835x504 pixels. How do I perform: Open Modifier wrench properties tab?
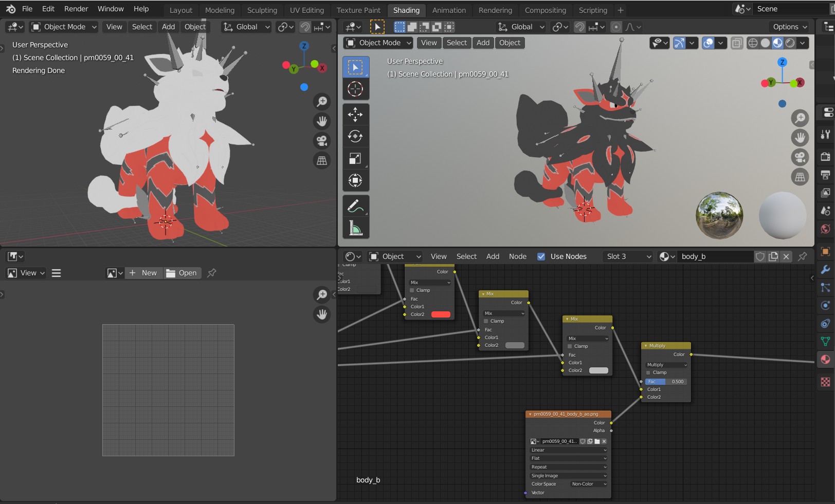coord(825,269)
